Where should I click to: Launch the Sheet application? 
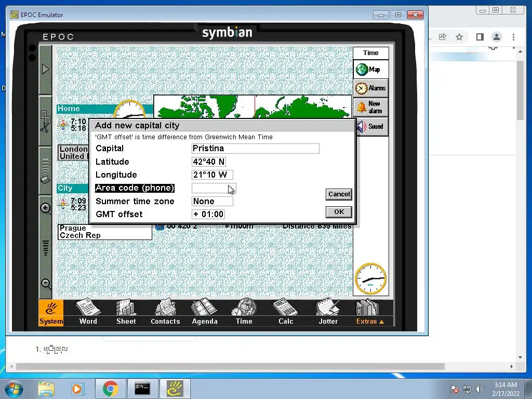(x=126, y=312)
